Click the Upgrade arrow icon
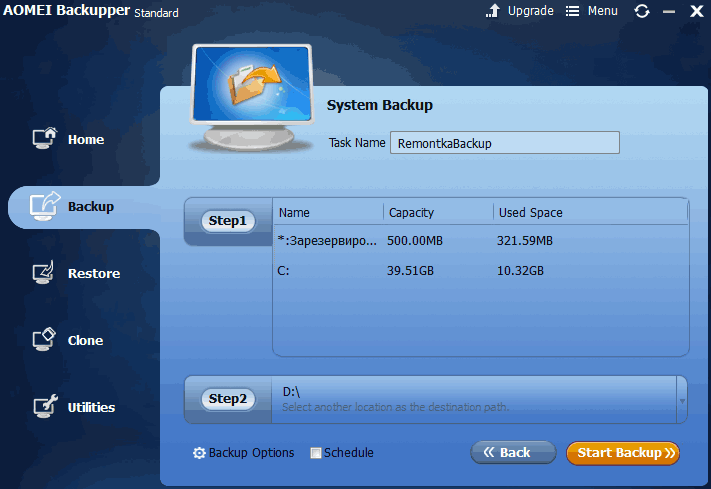This screenshot has height=489, width=711. (x=493, y=10)
